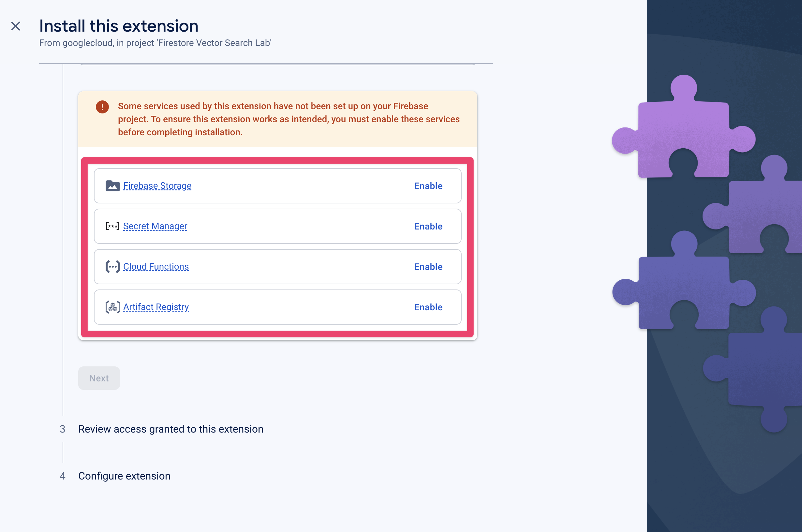Click the Artifact Registry icon
This screenshot has width=802, height=532.
pos(112,307)
